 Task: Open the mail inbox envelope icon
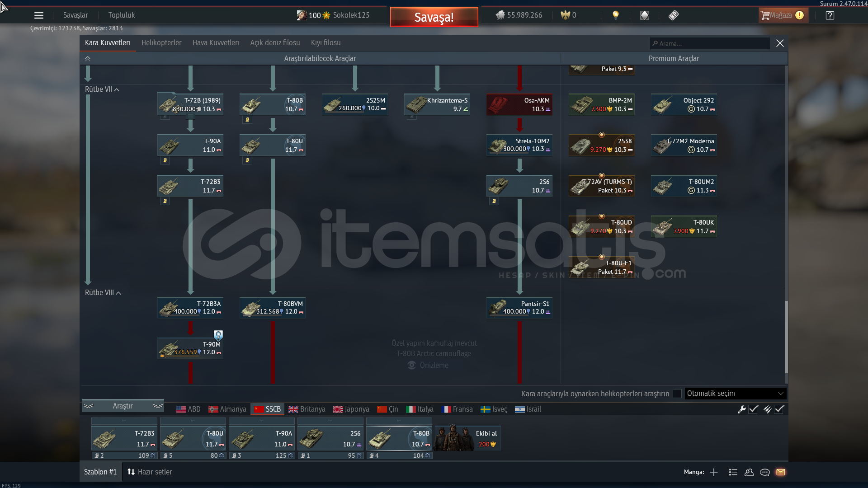(x=781, y=472)
